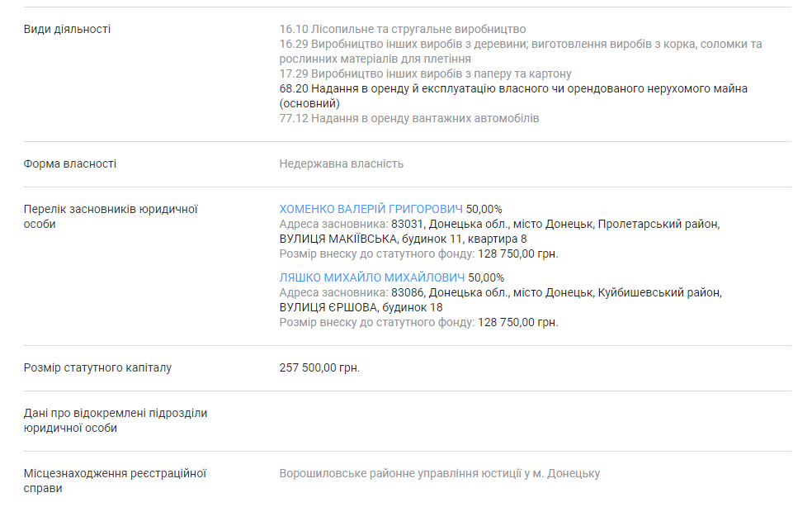Click the 'Форма власності' label

(x=70, y=163)
